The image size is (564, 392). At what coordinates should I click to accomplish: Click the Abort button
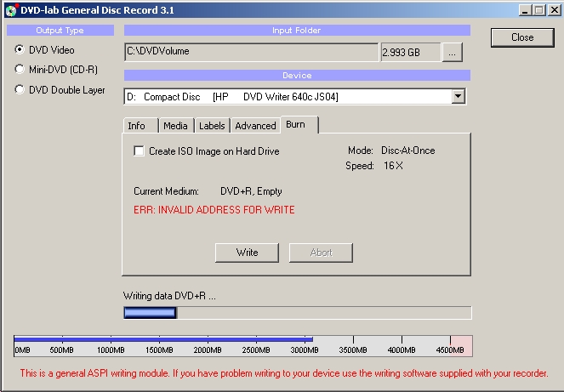[x=321, y=253]
